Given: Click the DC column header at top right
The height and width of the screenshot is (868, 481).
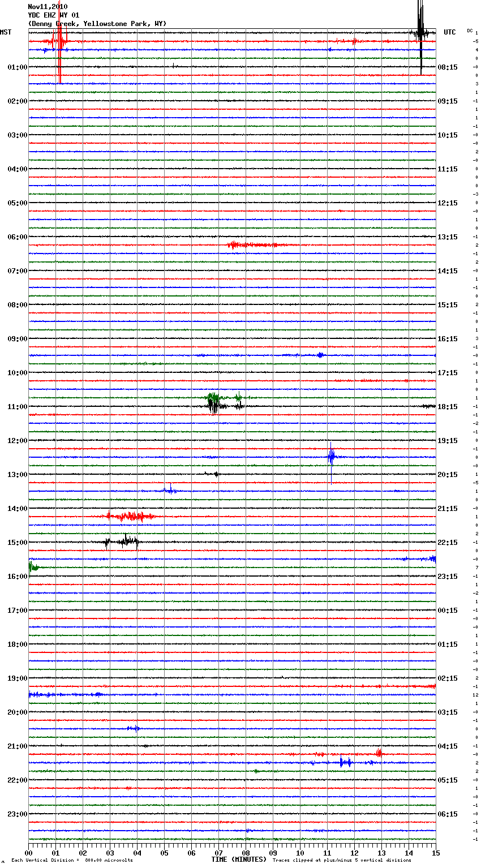Looking at the screenshot, I should tap(470, 31).
